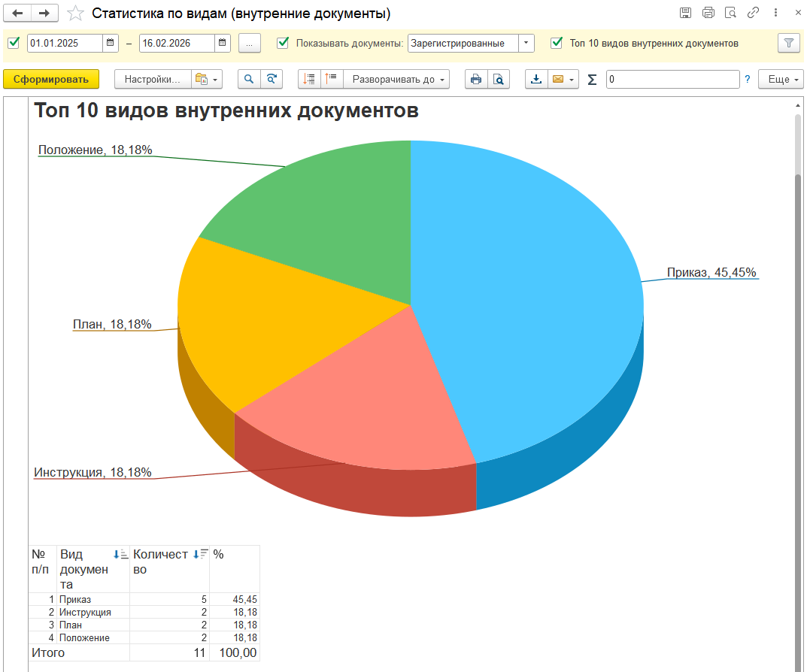Open 'Настройки...' report settings
Viewport: 807px width, 672px height.
152,79
